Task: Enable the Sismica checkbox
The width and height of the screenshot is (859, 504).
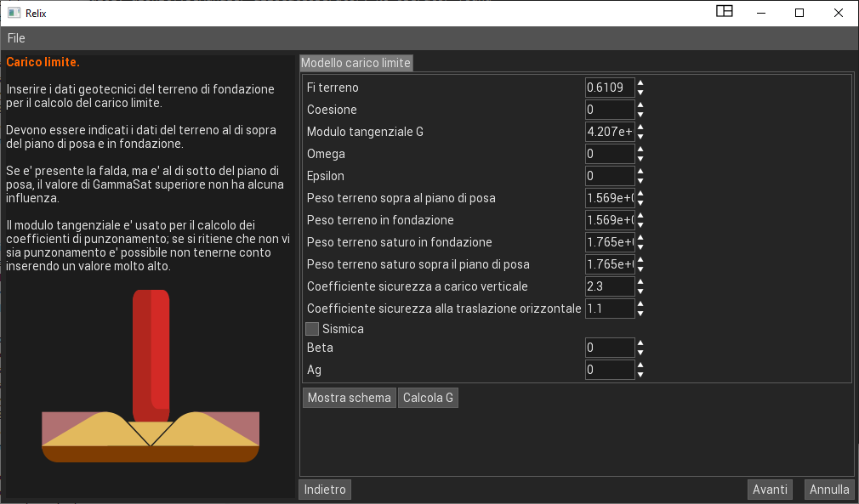Action: pos(312,329)
